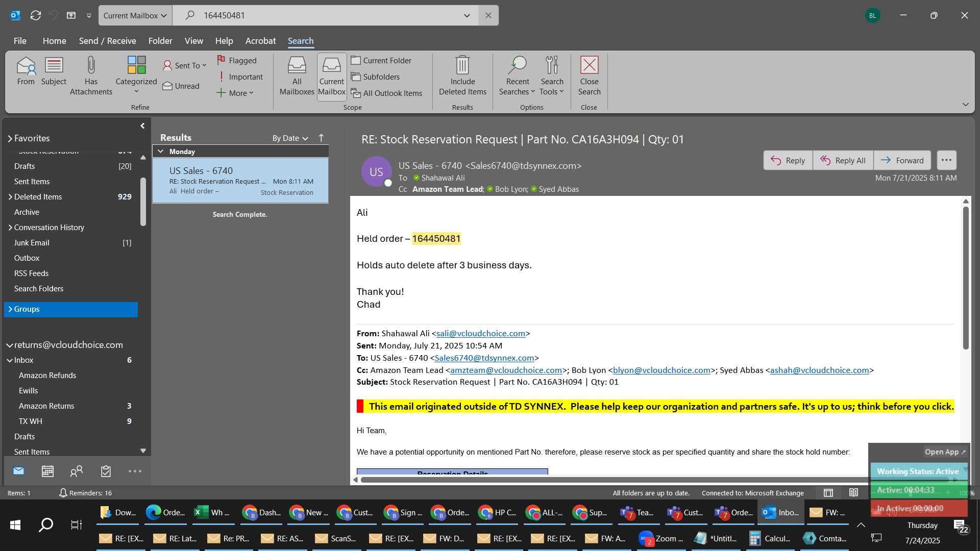Open the more actions ellipsis button
This screenshot has width=980, height=551.
pos(946,160)
